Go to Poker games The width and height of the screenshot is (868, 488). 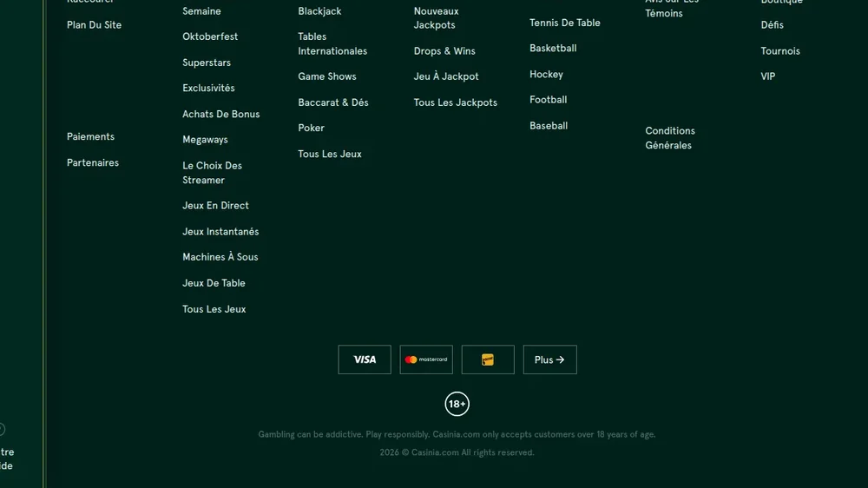[x=311, y=128]
